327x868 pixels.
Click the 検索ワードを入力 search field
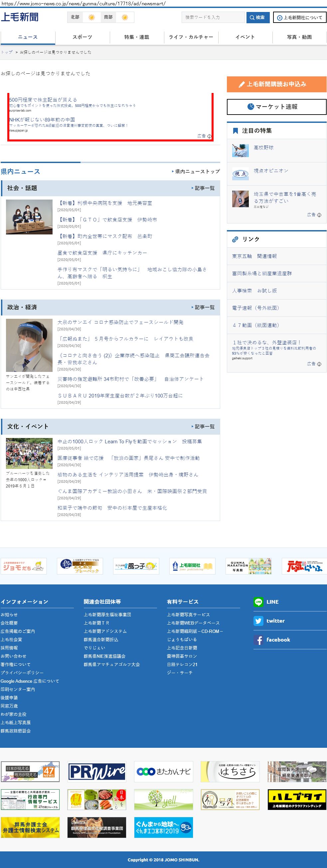coord(213,17)
